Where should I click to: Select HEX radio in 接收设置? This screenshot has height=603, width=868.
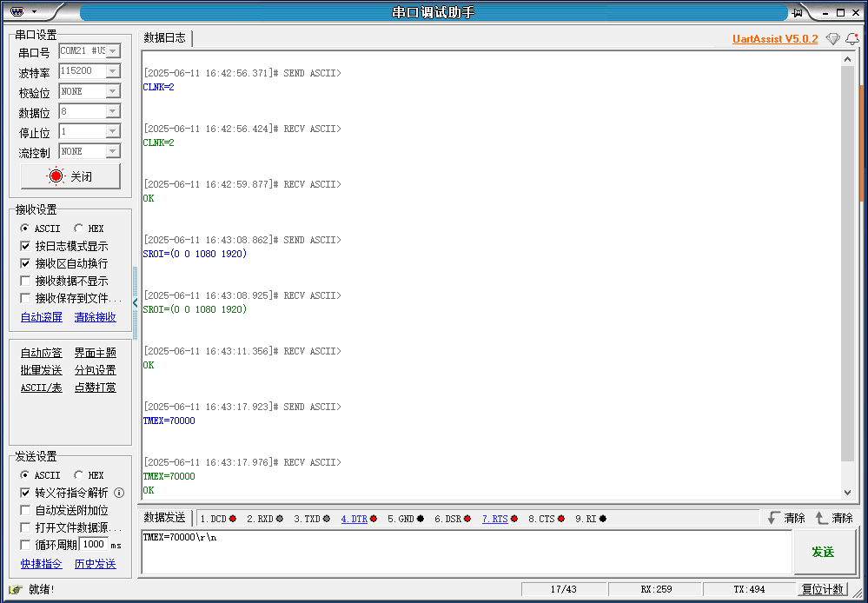click(x=79, y=229)
